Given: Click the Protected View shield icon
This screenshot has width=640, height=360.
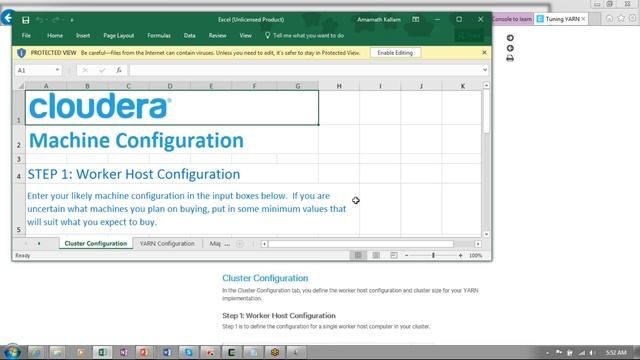Looking at the screenshot, I should tap(22, 53).
